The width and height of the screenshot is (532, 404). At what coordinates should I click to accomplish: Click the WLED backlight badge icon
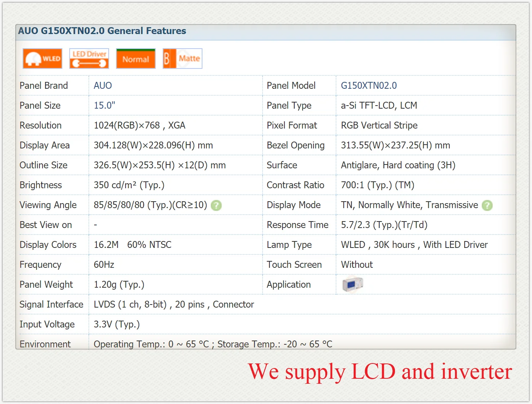click(42, 59)
